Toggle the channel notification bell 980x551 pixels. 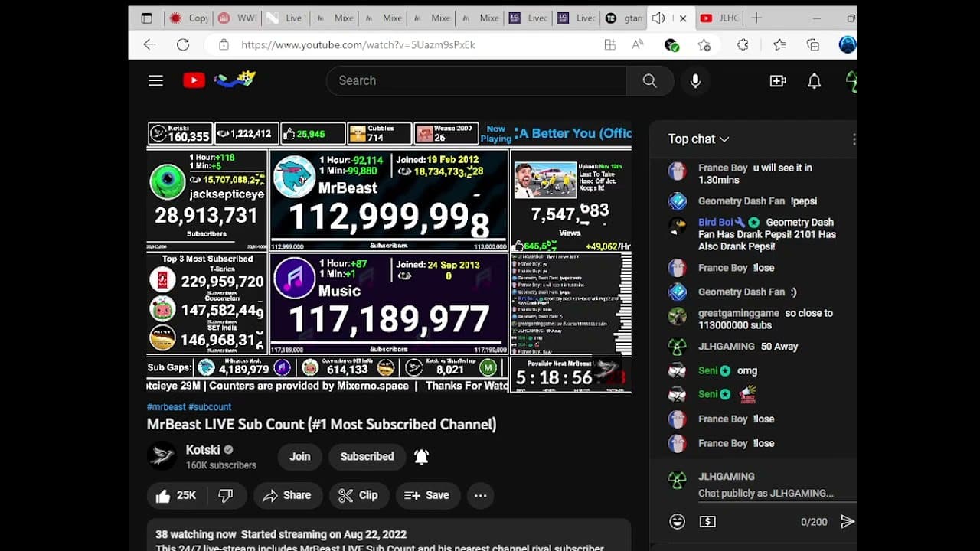click(421, 456)
